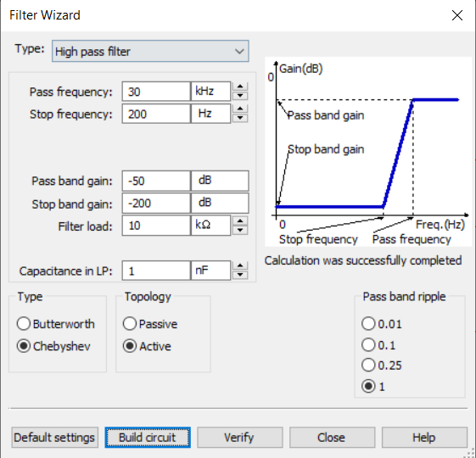Lower the Filter load unit spinner
476x458 pixels.
(240, 230)
